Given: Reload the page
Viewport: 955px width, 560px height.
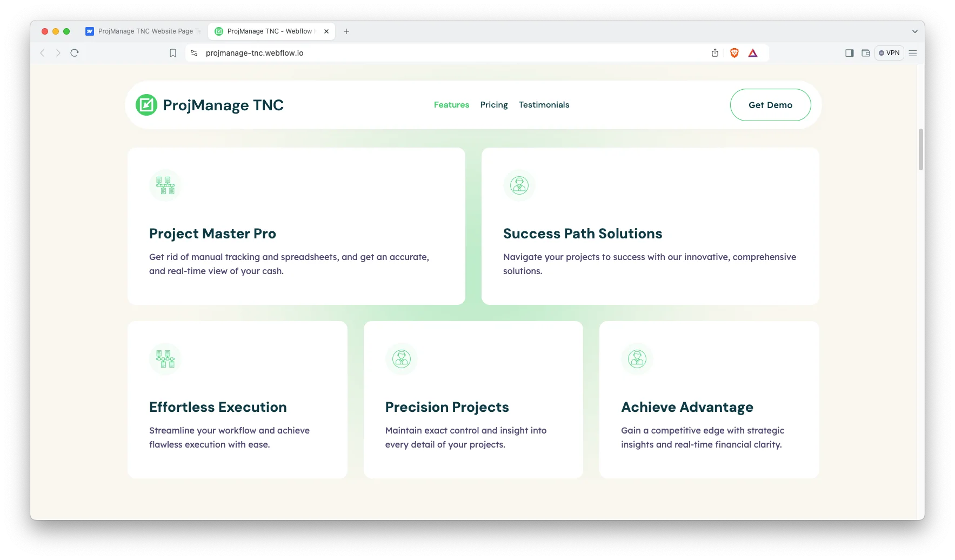Looking at the screenshot, I should (x=75, y=53).
